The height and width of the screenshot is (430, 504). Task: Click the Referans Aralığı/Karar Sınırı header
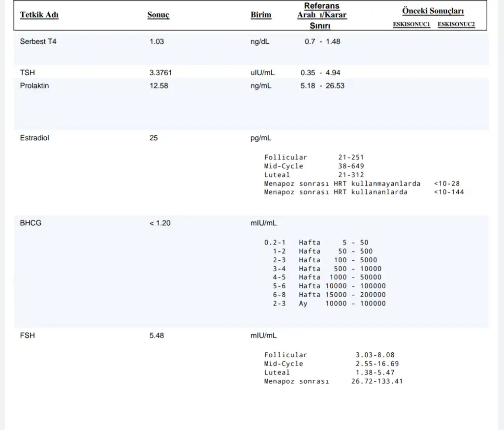tap(322, 15)
